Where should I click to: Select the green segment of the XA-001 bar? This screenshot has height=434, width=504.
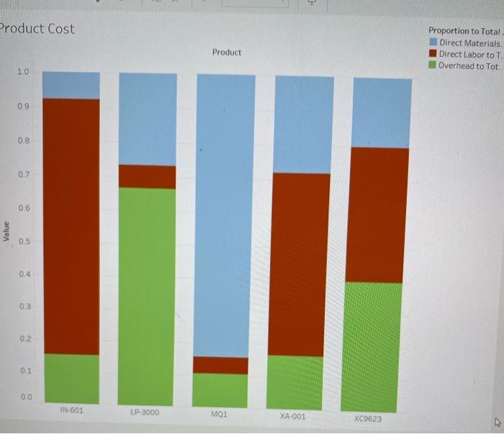point(294,383)
